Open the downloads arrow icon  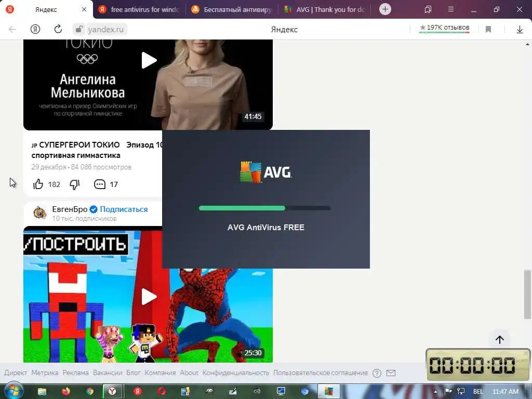(x=520, y=30)
